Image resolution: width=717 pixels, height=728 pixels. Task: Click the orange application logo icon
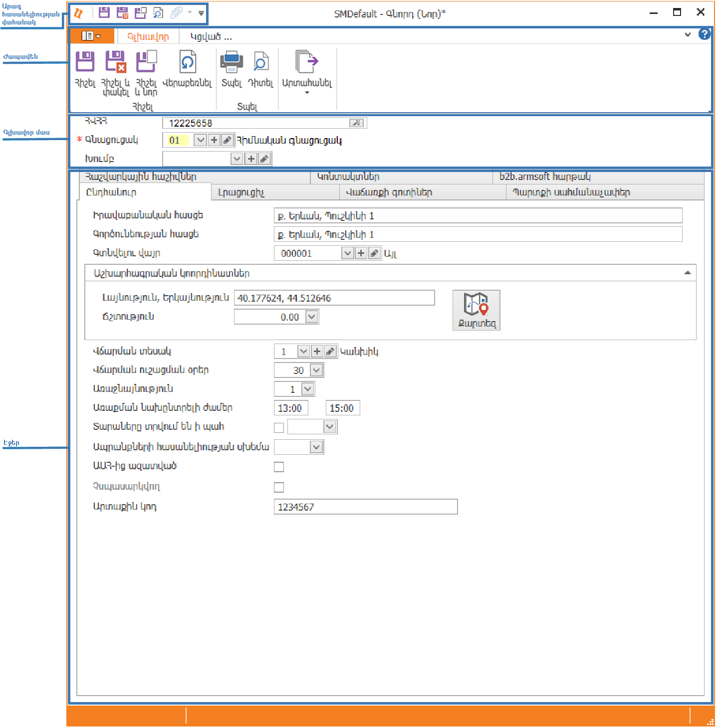pos(78,13)
